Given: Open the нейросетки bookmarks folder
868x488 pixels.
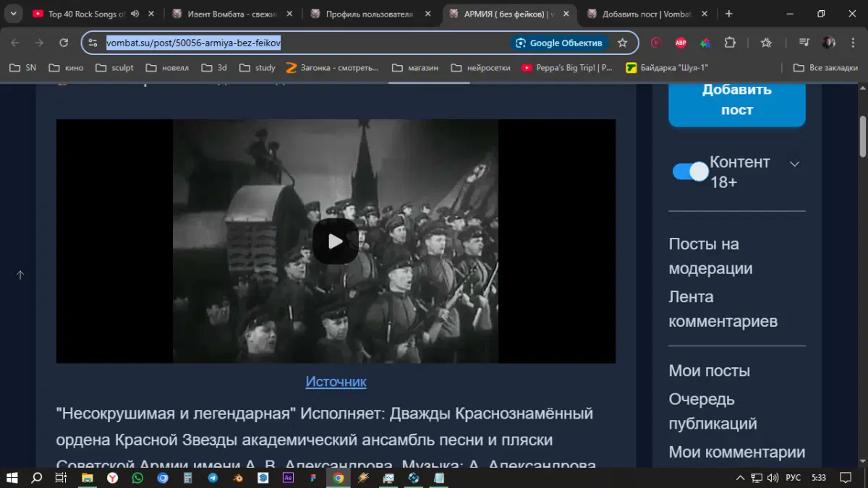Looking at the screenshot, I should [480, 67].
